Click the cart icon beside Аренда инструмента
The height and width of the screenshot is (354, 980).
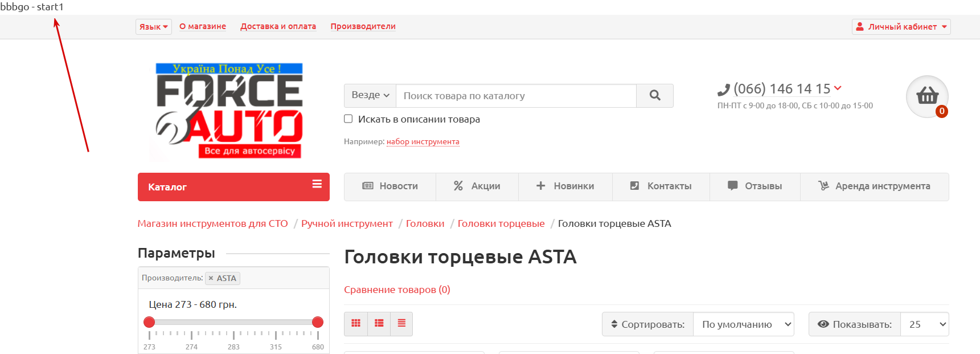click(x=823, y=186)
